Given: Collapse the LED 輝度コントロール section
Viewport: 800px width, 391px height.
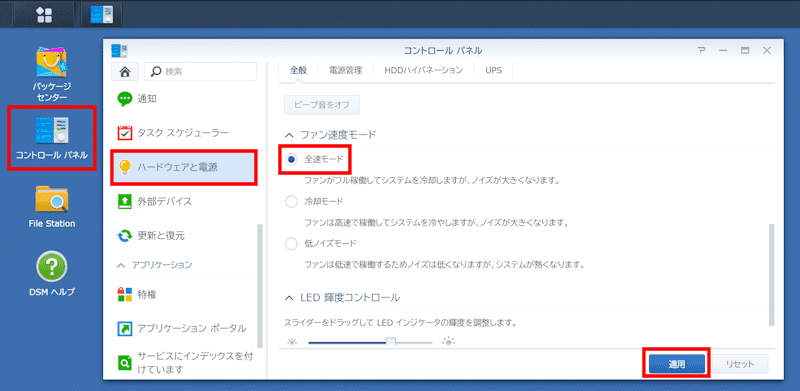Looking at the screenshot, I should point(289,297).
